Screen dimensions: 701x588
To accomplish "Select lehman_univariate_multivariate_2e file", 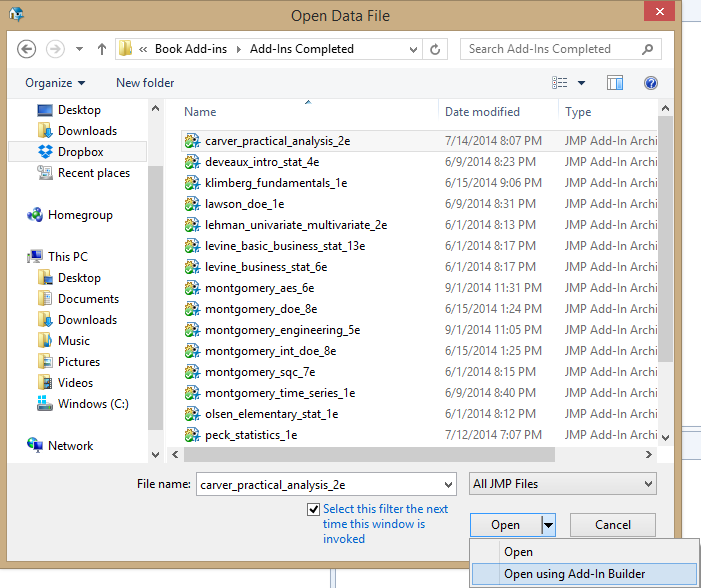I will coord(296,225).
